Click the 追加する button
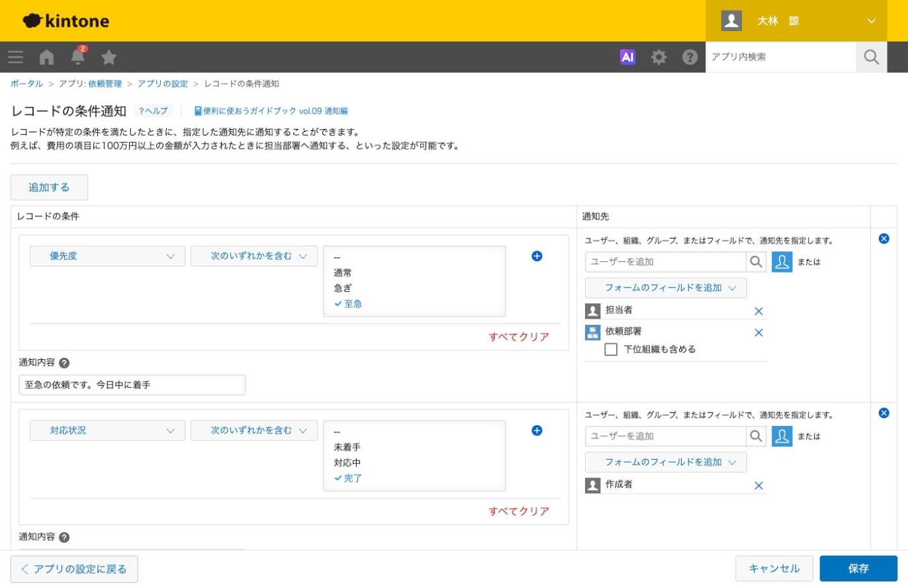Viewport: 908px width, 588px height. [49, 187]
